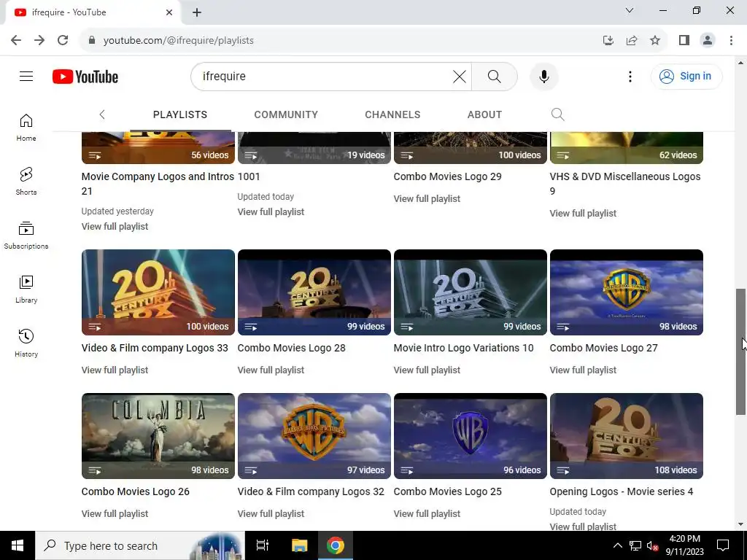
Task: Open the YouTube guide hamburger menu
Action: point(26,76)
